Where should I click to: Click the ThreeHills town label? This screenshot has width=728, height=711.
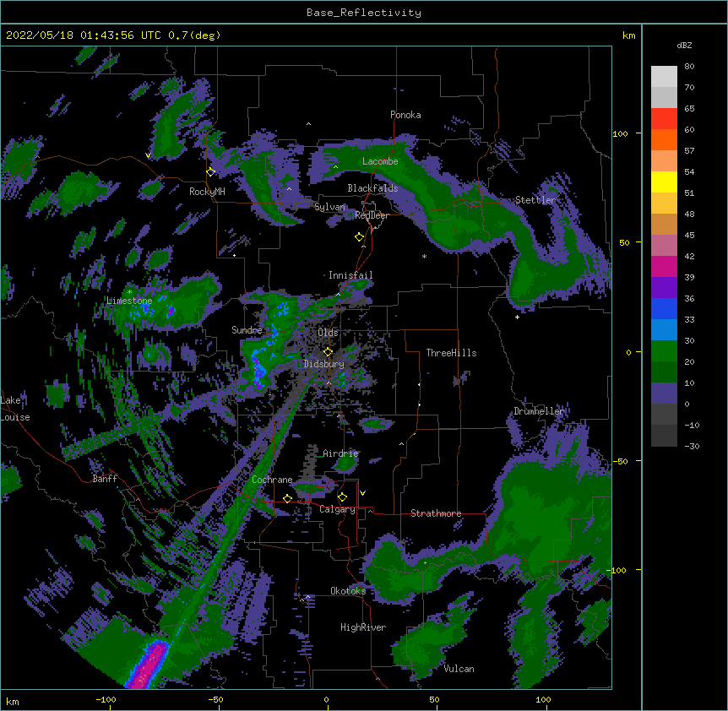(451, 353)
